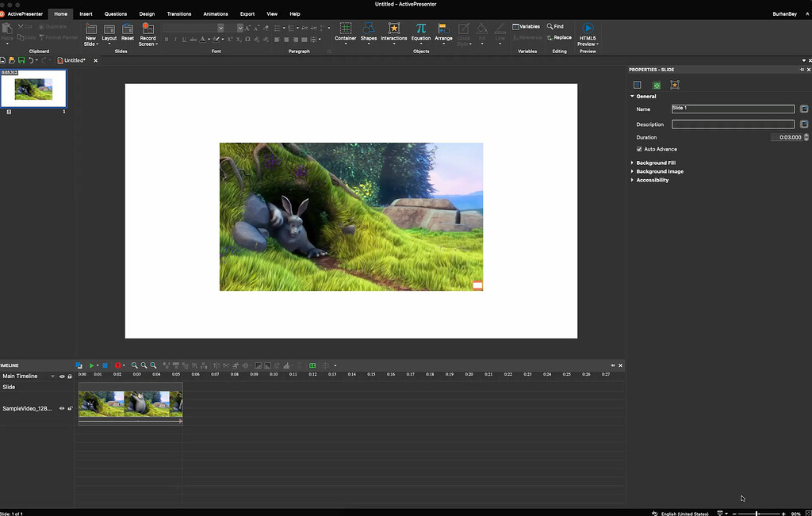
Task: Click the green closed caption icon
Action: coord(312,365)
